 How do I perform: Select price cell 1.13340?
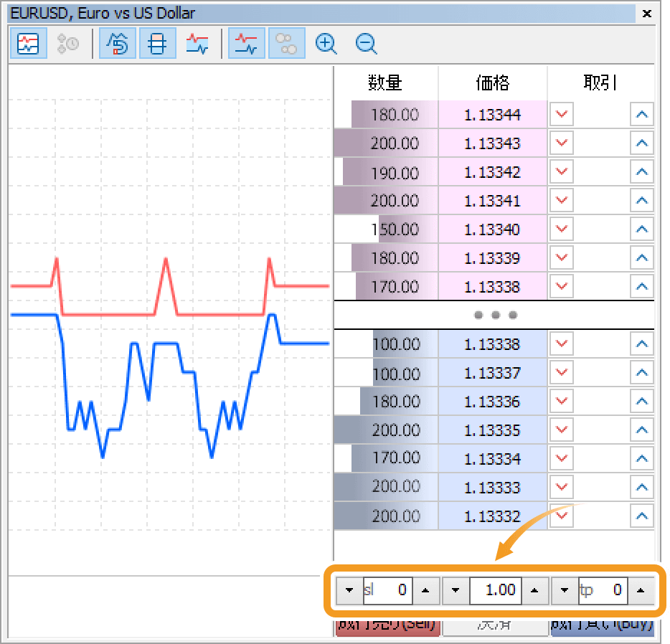coord(493,229)
